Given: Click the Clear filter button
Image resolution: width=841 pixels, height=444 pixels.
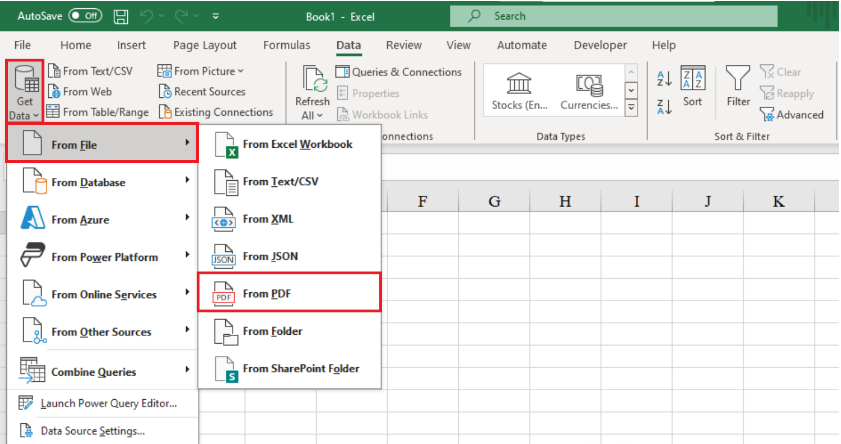Looking at the screenshot, I should click(780, 72).
